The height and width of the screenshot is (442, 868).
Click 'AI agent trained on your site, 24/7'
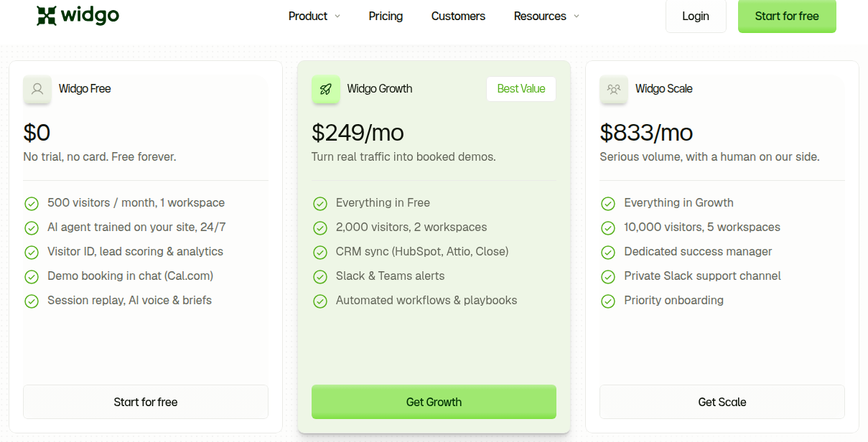click(137, 227)
